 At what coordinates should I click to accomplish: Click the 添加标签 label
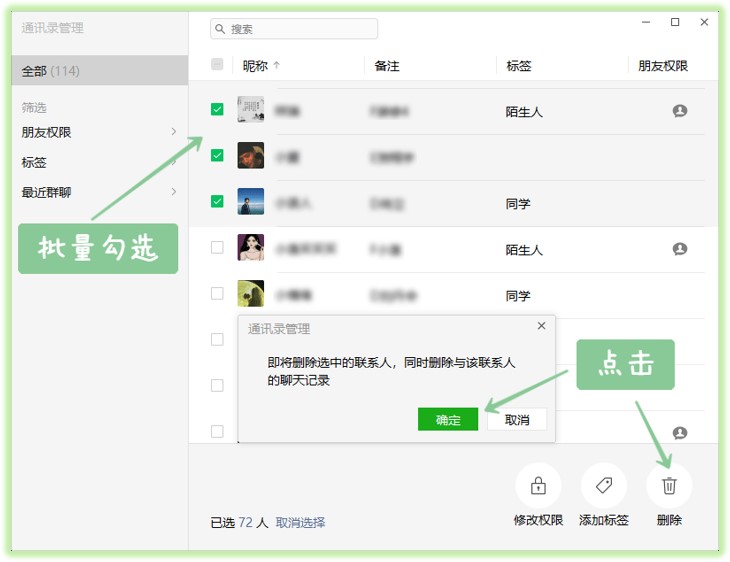click(x=604, y=520)
